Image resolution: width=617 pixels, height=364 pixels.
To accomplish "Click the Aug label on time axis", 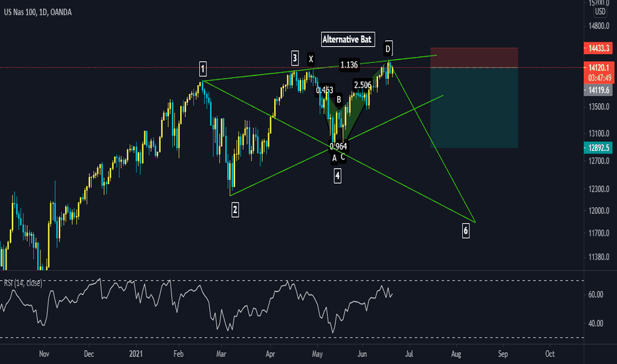I will tap(456, 354).
